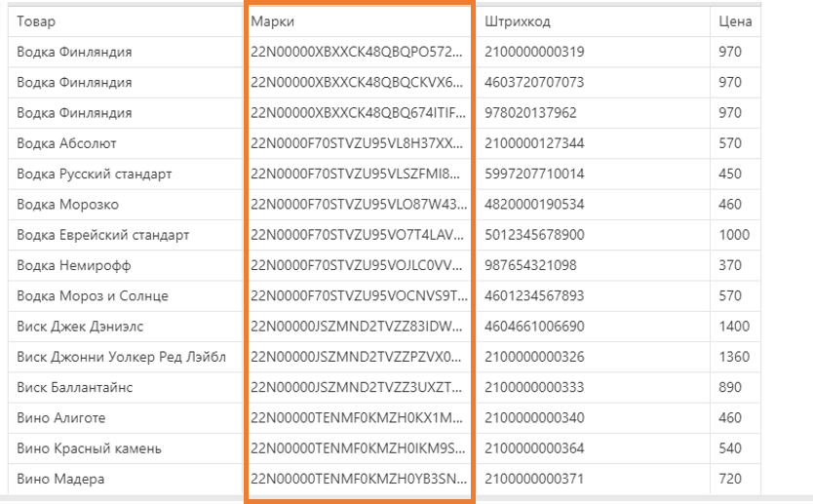Screen dimensions: 813x504
Task: Click mark 22N0000F70STVZU95VLO87W43...
Action: tap(359, 205)
